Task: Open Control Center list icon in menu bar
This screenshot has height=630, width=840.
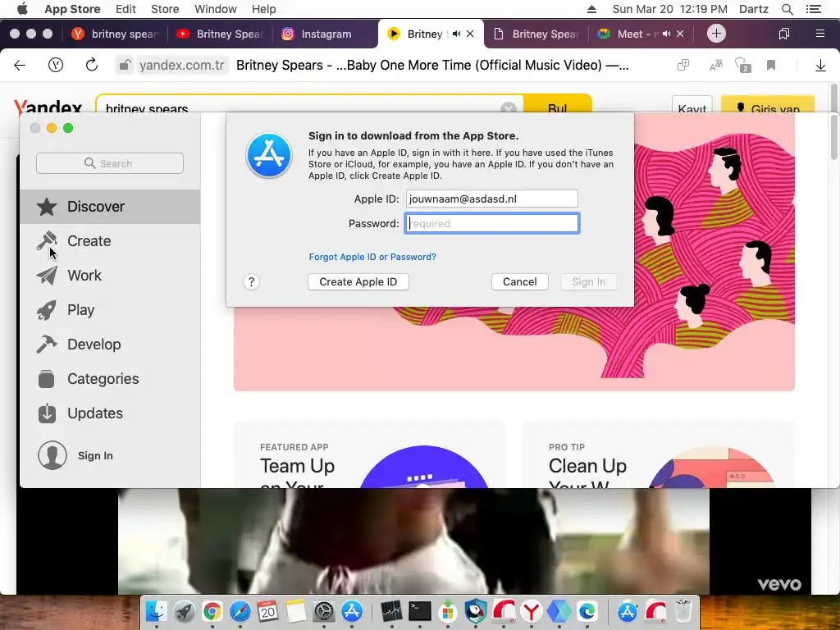Action: (x=813, y=9)
